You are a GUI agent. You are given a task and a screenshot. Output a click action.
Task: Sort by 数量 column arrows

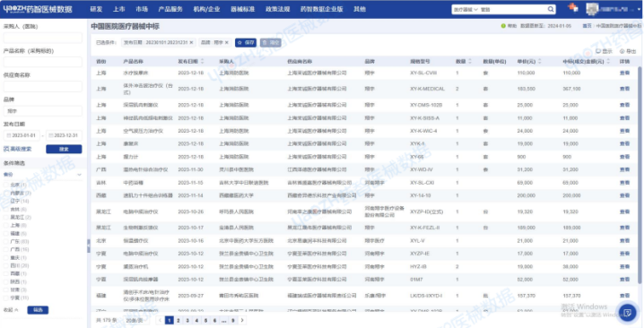pos(470,61)
